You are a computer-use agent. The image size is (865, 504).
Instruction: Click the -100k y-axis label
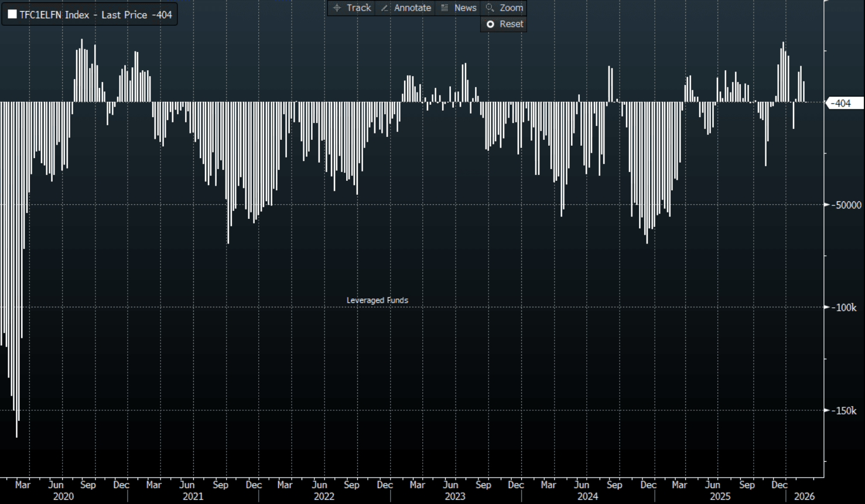click(846, 307)
